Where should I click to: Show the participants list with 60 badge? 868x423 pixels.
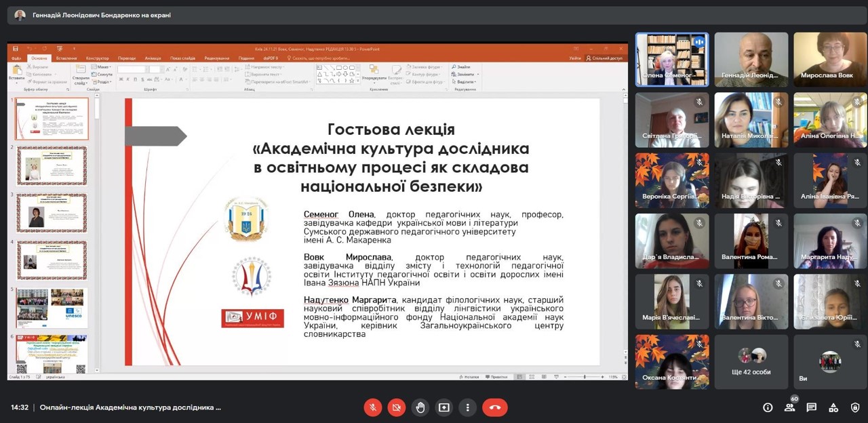point(790,407)
